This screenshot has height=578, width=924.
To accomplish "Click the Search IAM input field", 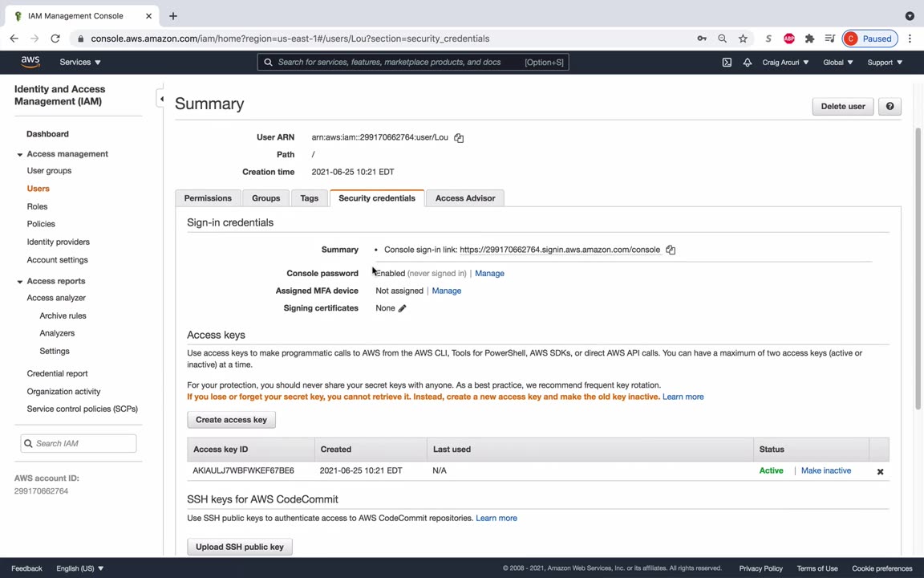I will (x=79, y=443).
